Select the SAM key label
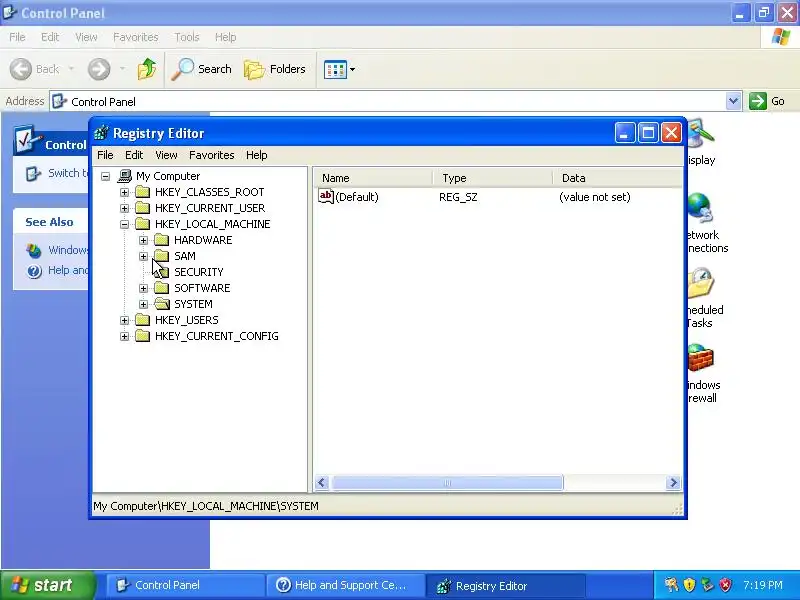Viewport: 800px width, 600px height. [x=185, y=256]
